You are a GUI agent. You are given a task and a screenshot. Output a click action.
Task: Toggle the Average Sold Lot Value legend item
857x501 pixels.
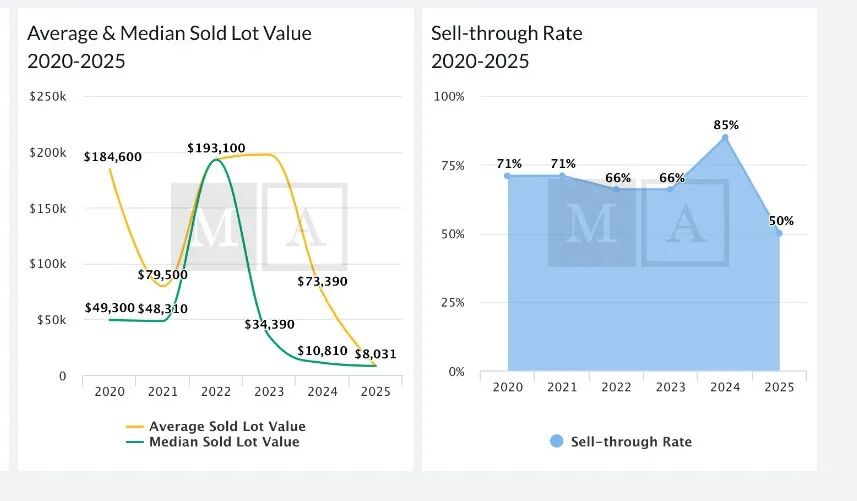point(227,427)
